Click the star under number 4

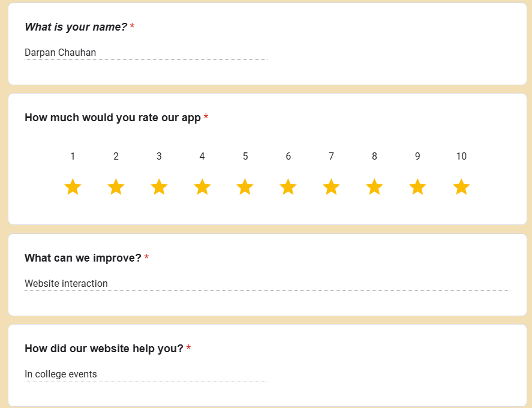coord(202,187)
